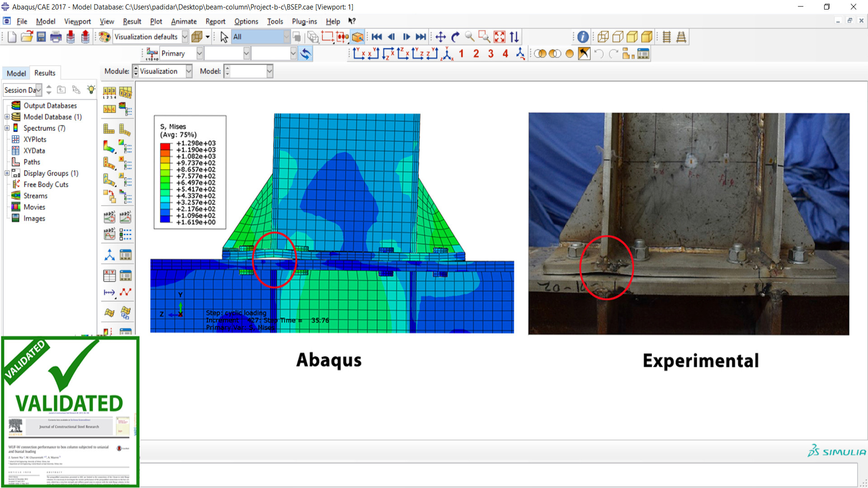Select Paths in the results tree
The image size is (868, 488).
32,162
